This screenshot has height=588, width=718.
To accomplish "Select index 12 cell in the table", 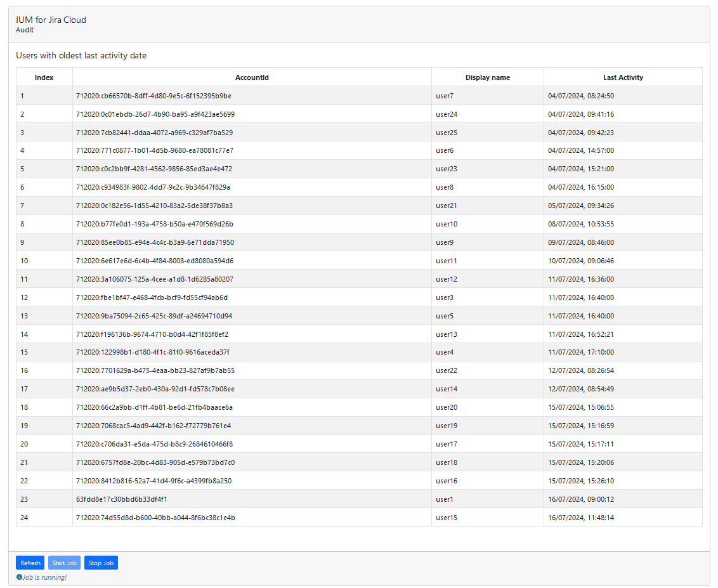I will tap(24, 297).
